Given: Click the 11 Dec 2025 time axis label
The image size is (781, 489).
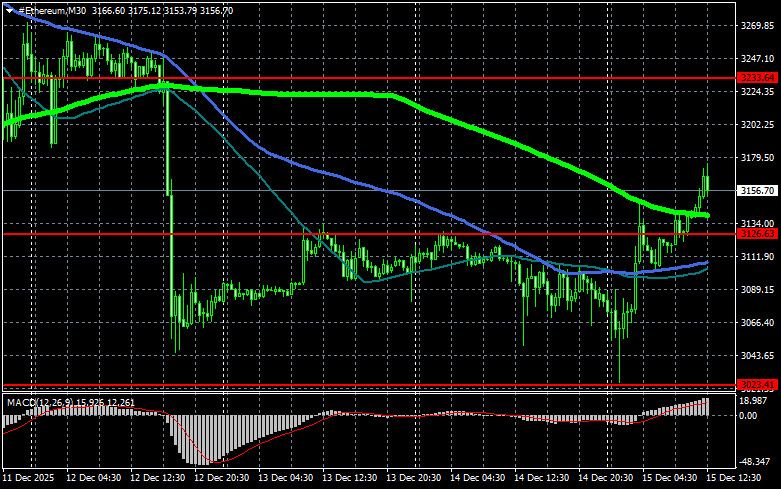Looking at the screenshot, I should click(x=28, y=478).
